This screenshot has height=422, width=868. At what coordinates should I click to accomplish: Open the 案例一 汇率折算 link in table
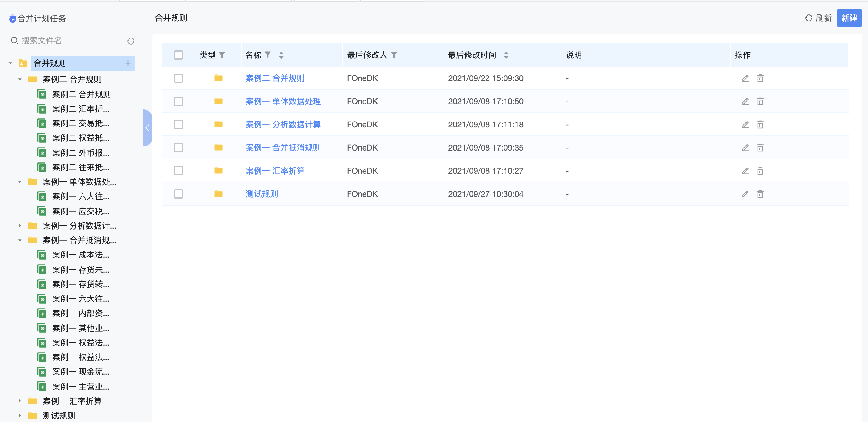[x=275, y=171]
